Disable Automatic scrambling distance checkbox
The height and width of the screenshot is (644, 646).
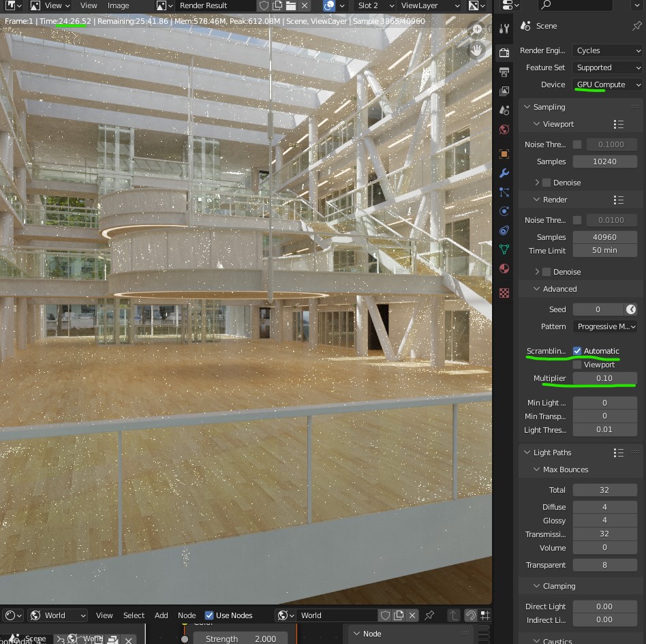point(577,351)
